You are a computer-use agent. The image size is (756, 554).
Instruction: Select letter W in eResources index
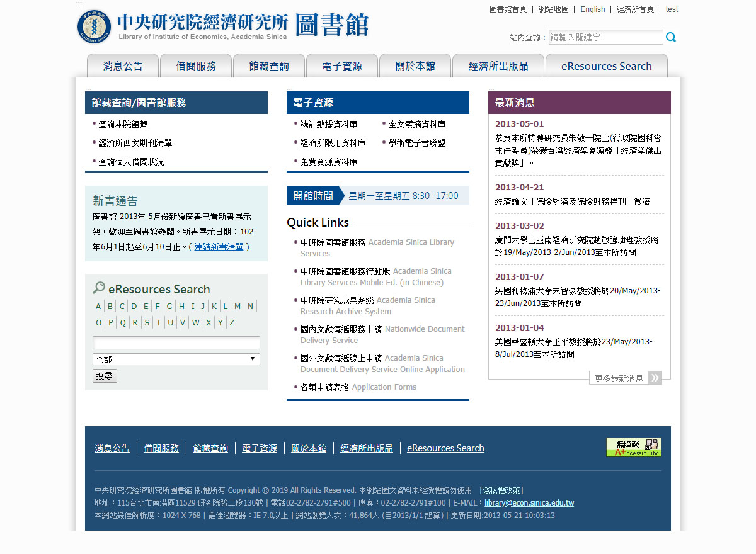pos(196,323)
